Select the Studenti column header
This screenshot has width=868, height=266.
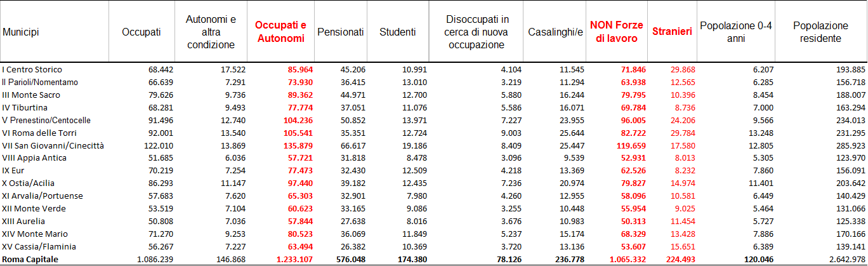398,32
